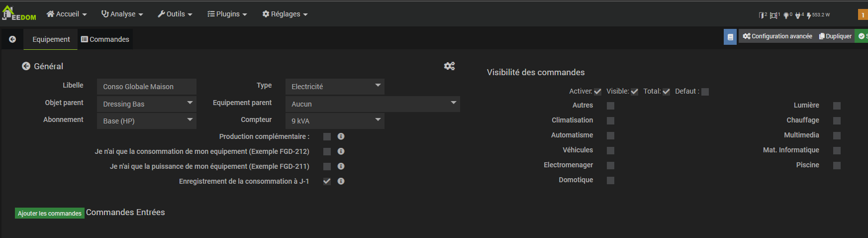Click the gears icon in Général section
The image size is (868, 238).
pyautogui.click(x=449, y=66)
